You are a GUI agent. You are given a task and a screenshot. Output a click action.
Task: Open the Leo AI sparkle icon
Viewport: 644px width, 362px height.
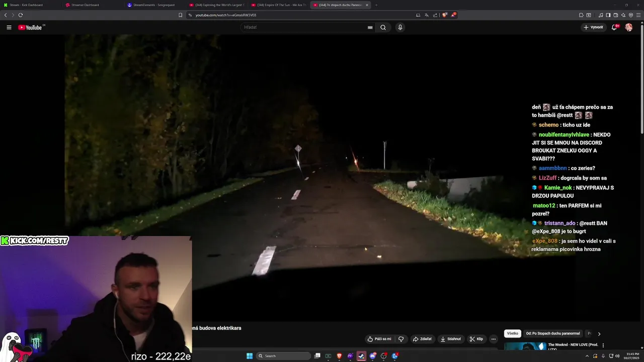tap(623, 15)
